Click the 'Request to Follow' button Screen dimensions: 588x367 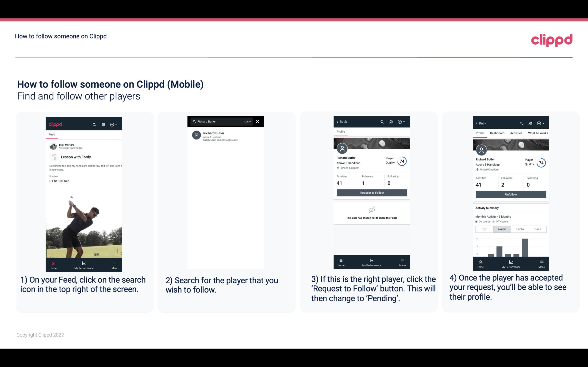tap(371, 192)
